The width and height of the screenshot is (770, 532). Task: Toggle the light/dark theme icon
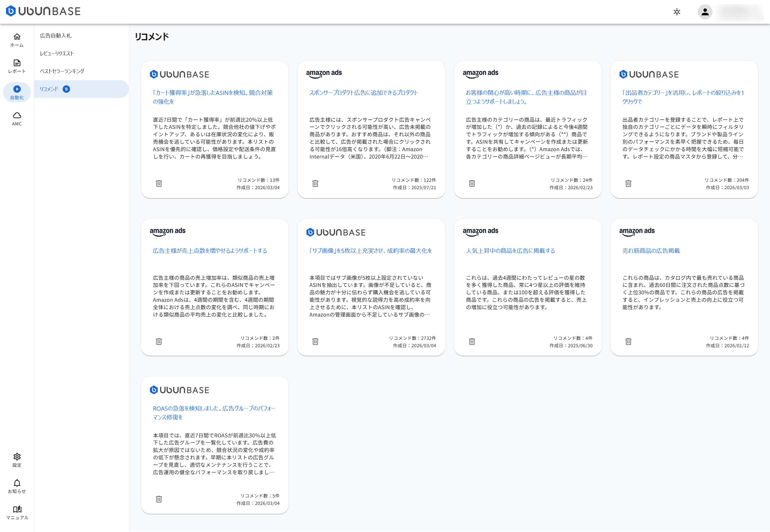[x=677, y=12]
